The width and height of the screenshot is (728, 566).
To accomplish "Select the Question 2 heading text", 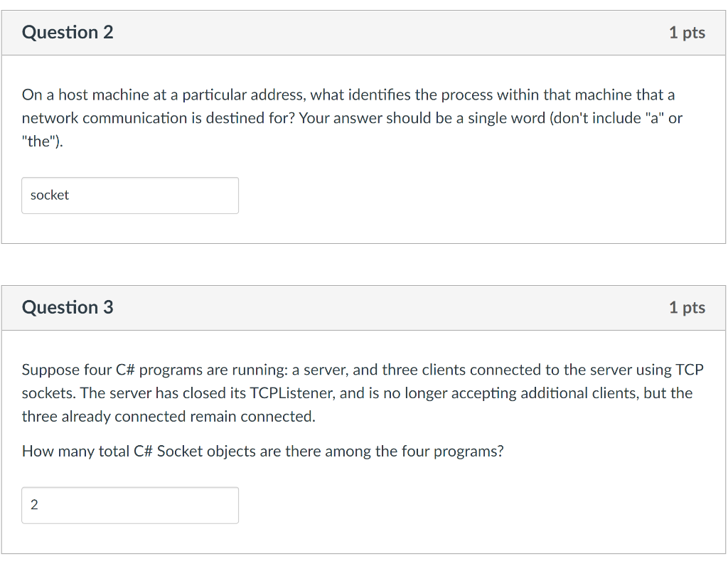I will pos(68,33).
